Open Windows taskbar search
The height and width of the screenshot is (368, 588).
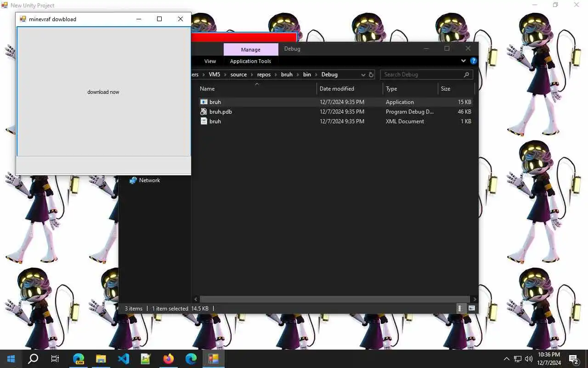coord(33,359)
